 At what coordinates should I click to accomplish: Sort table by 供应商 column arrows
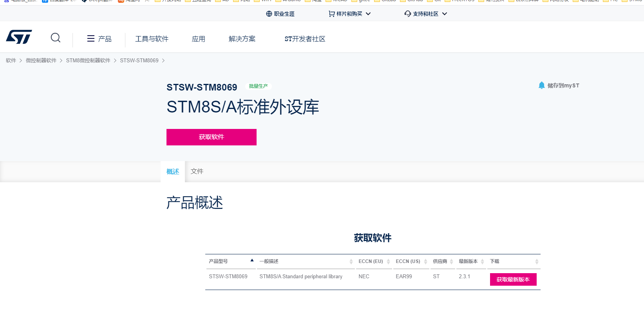point(451,261)
